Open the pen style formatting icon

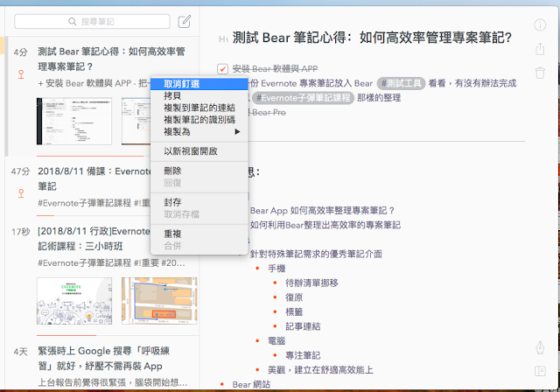pos(540,347)
